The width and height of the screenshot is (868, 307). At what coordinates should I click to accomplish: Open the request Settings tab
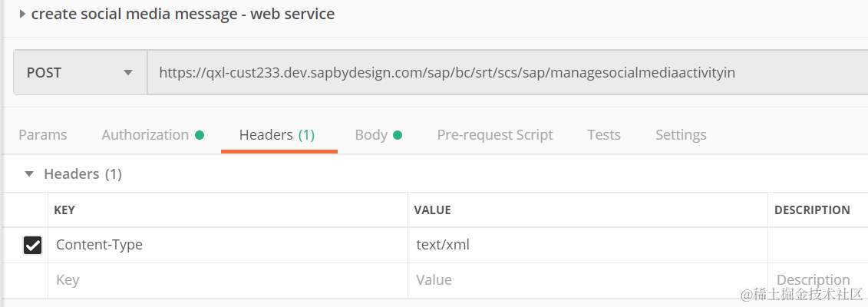(681, 135)
